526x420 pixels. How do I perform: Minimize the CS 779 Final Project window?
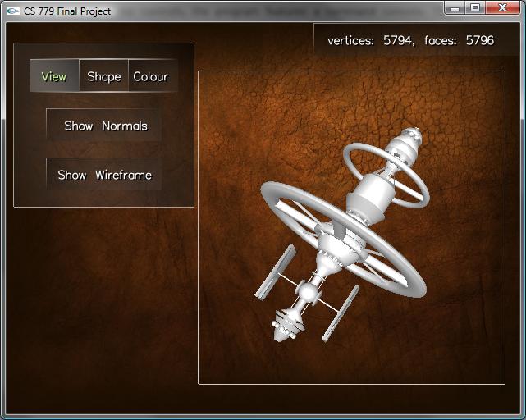coord(455,7)
